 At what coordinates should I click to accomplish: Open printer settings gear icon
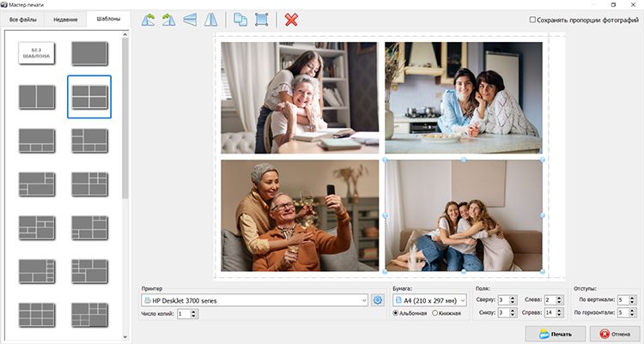tap(377, 300)
